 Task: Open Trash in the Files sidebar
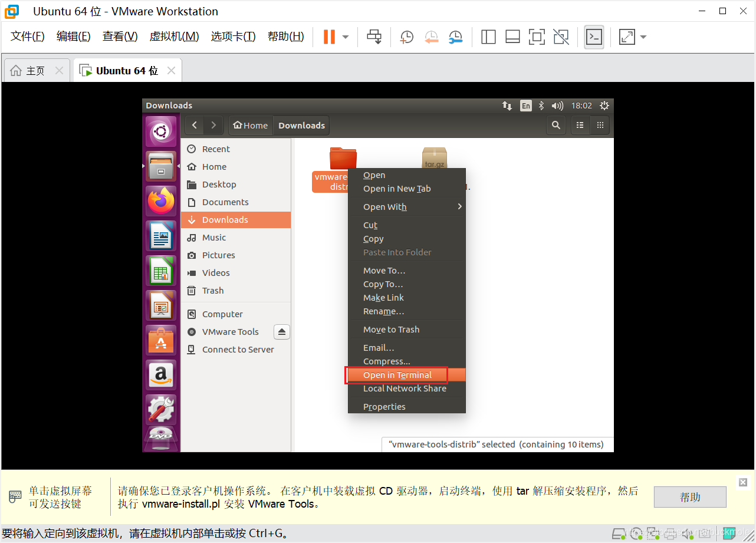click(236, 291)
